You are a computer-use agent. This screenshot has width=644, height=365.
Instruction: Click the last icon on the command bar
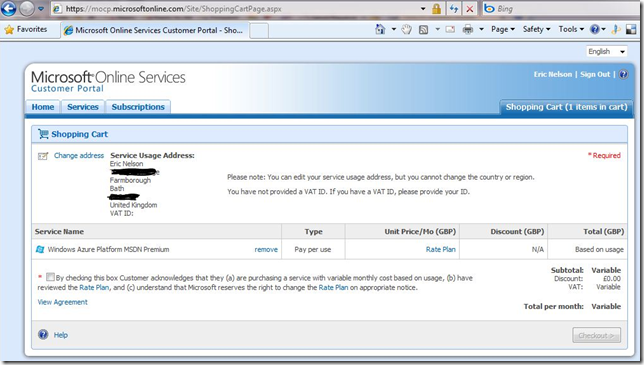[x=631, y=29]
